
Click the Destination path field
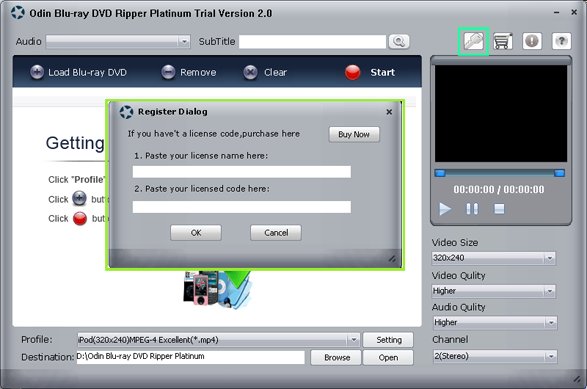point(191,357)
